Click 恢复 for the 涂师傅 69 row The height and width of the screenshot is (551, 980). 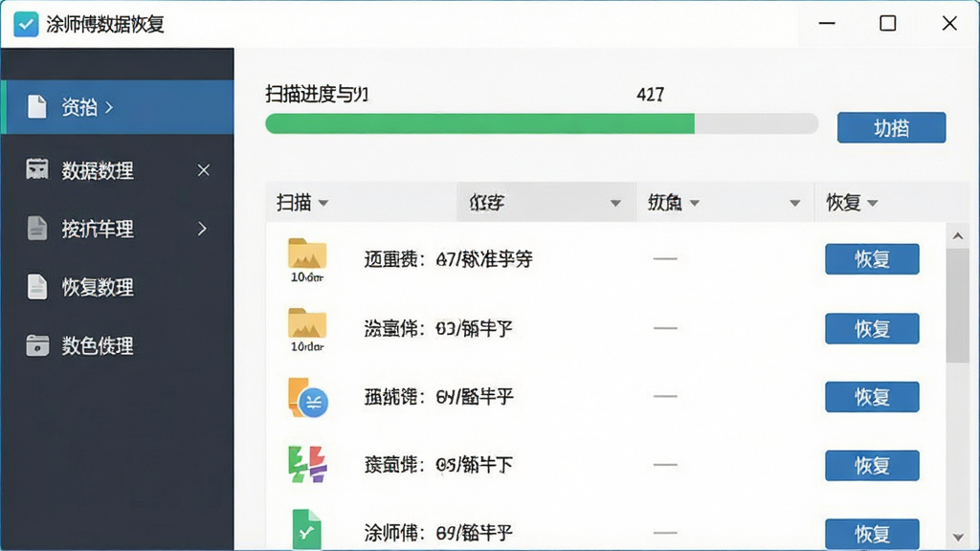pyautogui.click(x=872, y=534)
